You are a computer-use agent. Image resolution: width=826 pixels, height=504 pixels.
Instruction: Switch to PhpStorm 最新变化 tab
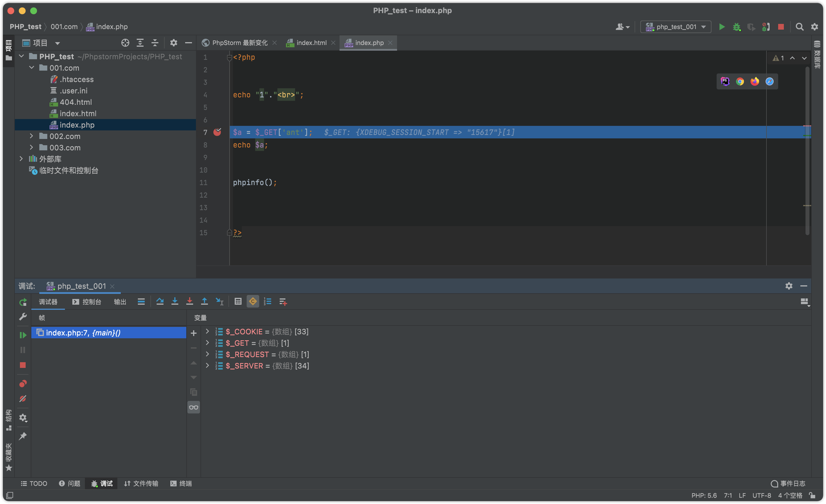click(x=240, y=42)
